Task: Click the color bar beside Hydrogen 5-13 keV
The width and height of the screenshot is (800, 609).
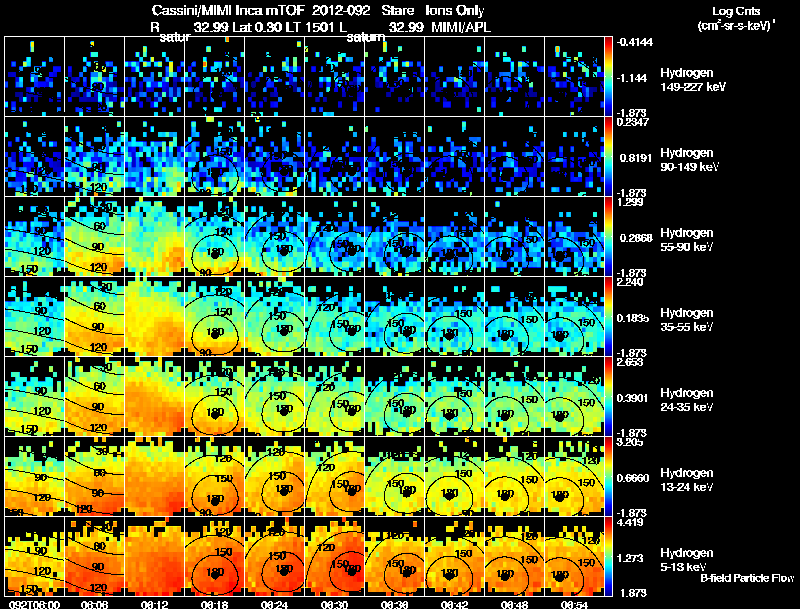Action: click(608, 556)
